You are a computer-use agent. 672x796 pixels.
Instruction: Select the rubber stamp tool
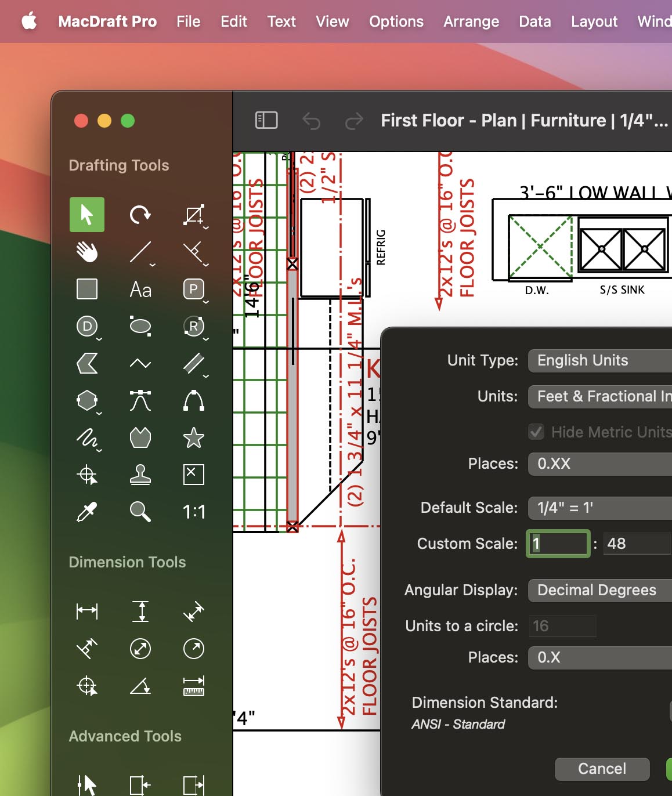tap(140, 475)
